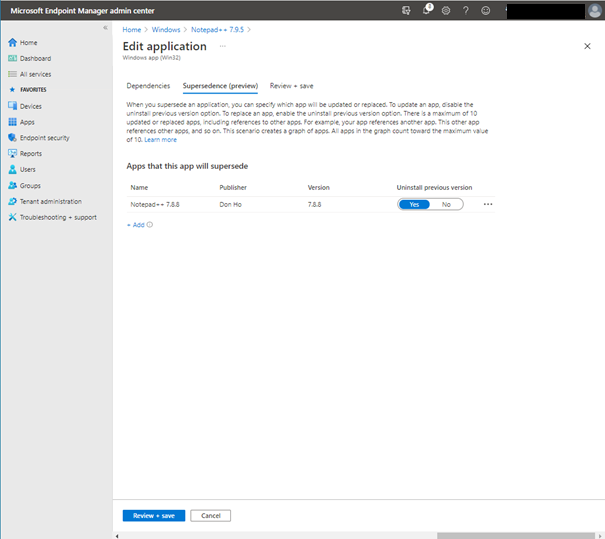605x539 pixels.
Task: Click the Name column header
Action: (x=139, y=188)
